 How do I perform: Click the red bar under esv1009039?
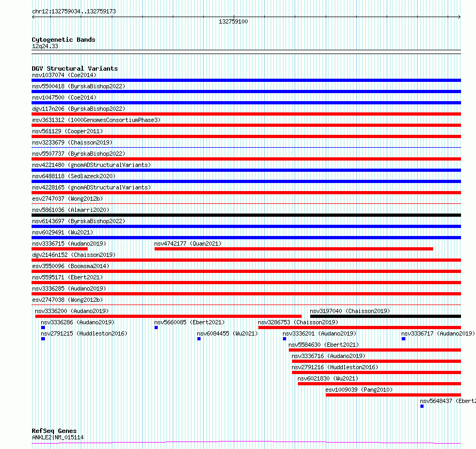[x=394, y=395]
